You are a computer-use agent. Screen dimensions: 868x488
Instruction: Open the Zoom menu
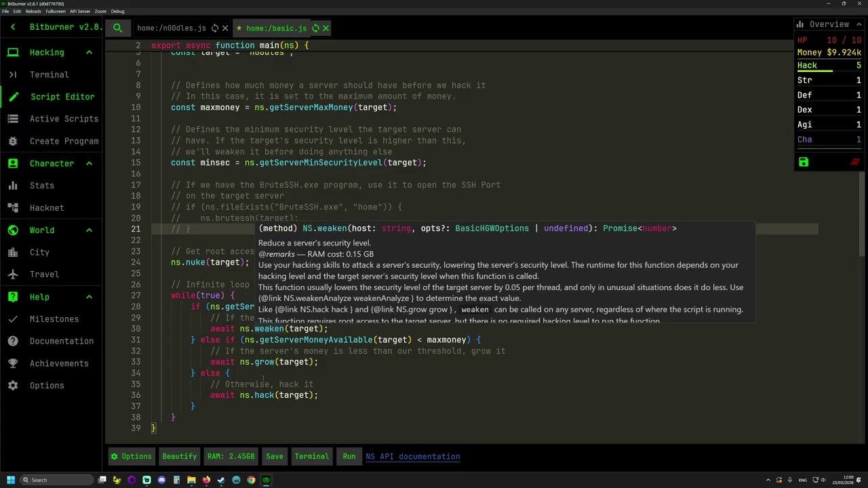tap(100, 12)
